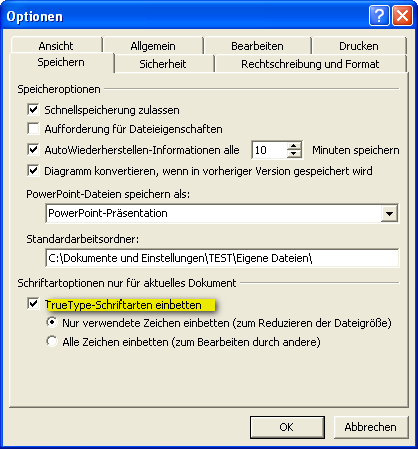The width and height of the screenshot is (418, 449).
Task: Open Rechtschreibung und Format tab
Action: [x=310, y=64]
